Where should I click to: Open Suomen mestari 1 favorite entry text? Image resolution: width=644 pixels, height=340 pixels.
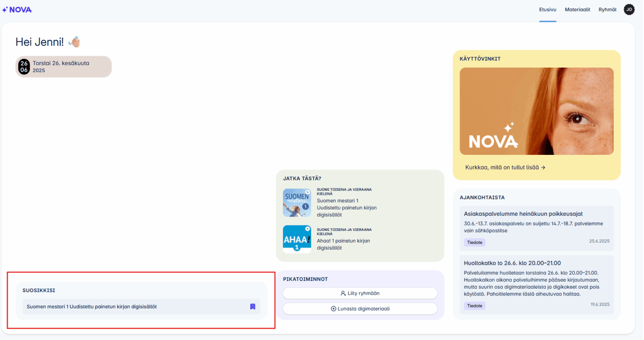coord(92,307)
